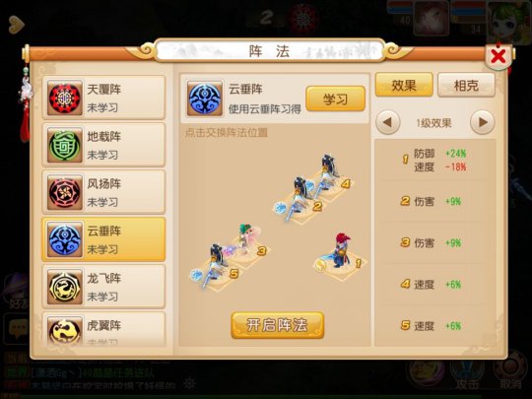The image size is (532, 399).
Task: Click the 龙飞阵 dragon formation icon
Action: pos(64,287)
